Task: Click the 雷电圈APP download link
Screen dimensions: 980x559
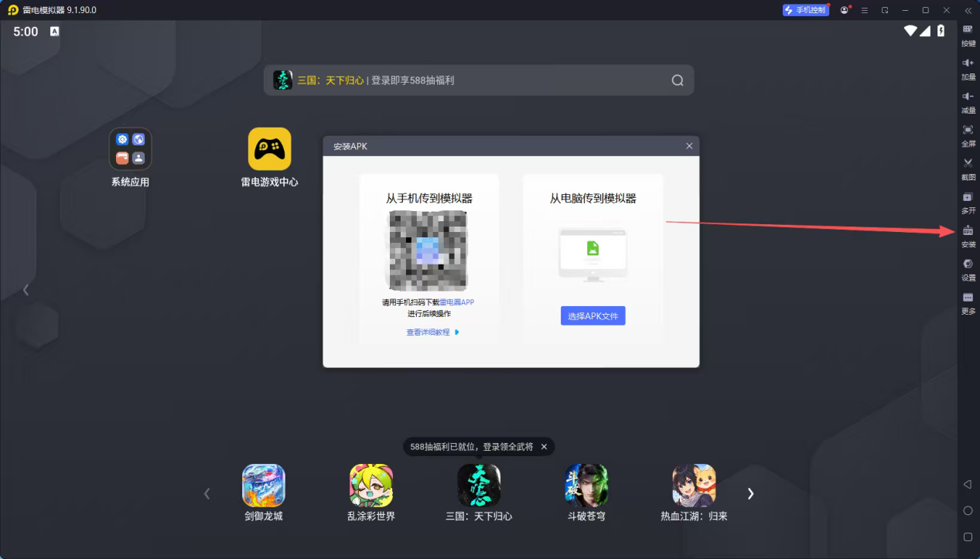Action: (456, 302)
